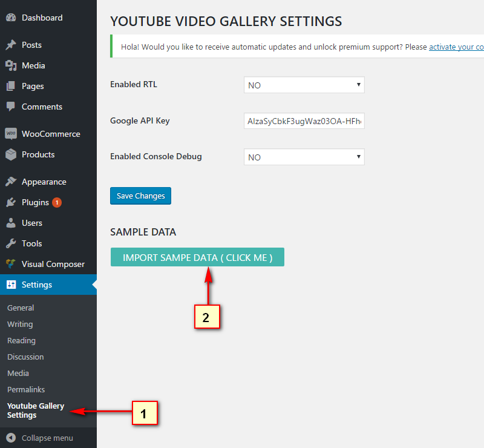Image resolution: width=484 pixels, height=448 pixels.
Task: Click the Posts pushpin icon
Action: tap(11, 45)
